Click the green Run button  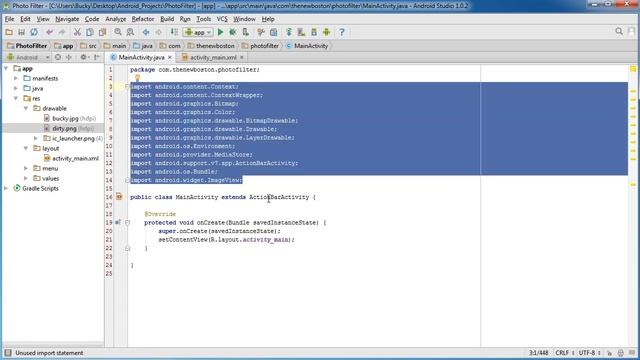click(x=220, y=32)
